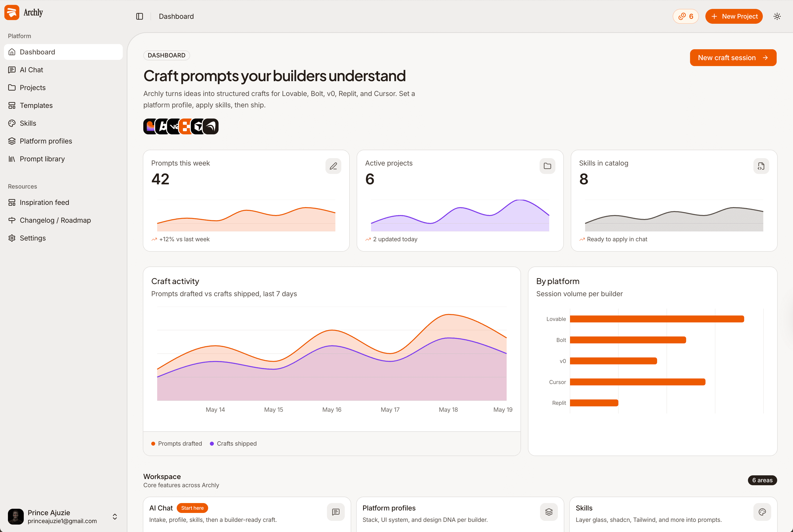Click the code file icon on Skills in catalog

tap(761, 166)
